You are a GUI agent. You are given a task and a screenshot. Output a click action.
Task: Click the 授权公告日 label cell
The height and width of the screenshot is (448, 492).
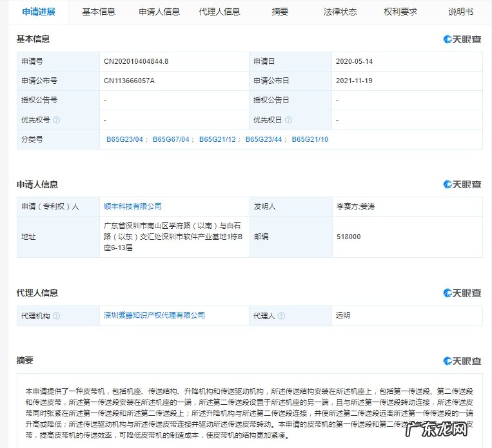pos(290,101)
